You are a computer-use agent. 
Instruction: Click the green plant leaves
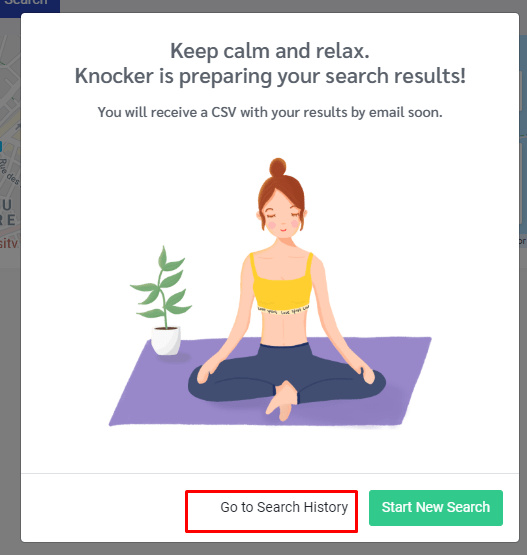tap(163, 286)
